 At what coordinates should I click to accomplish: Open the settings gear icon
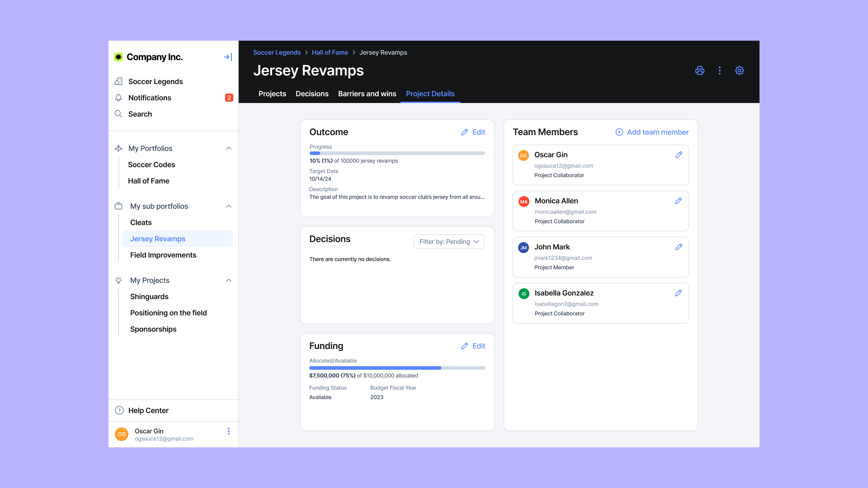click(739, 70)
